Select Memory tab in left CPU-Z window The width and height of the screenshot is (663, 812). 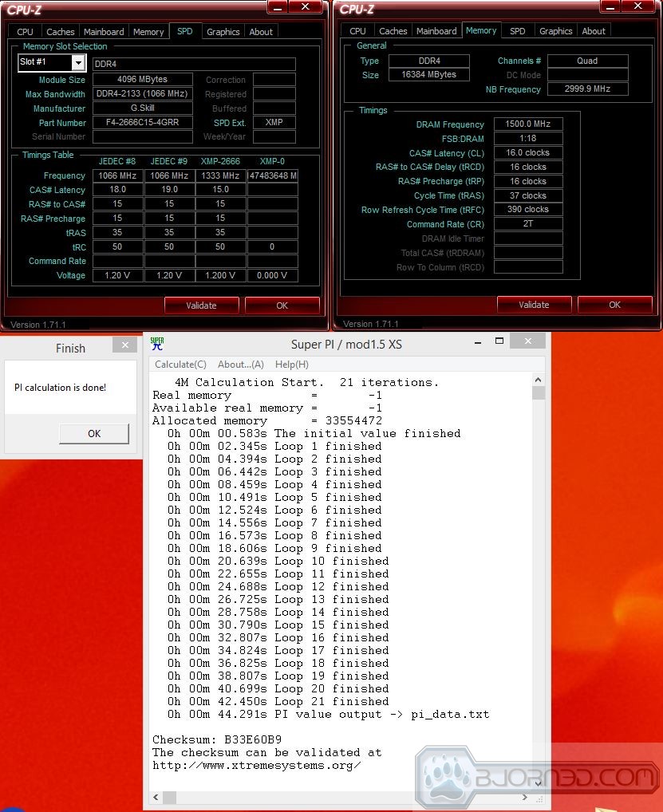click(x=148, y=32)
